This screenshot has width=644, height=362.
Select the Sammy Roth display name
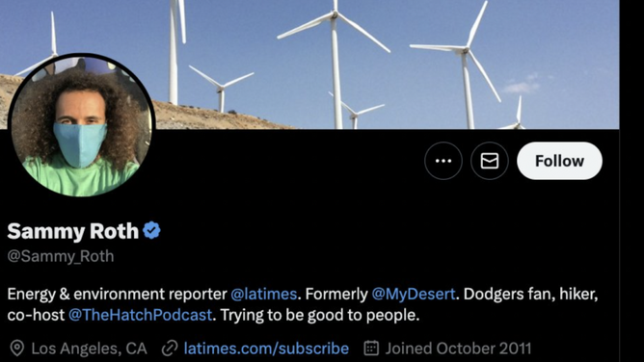coord(72,231)
